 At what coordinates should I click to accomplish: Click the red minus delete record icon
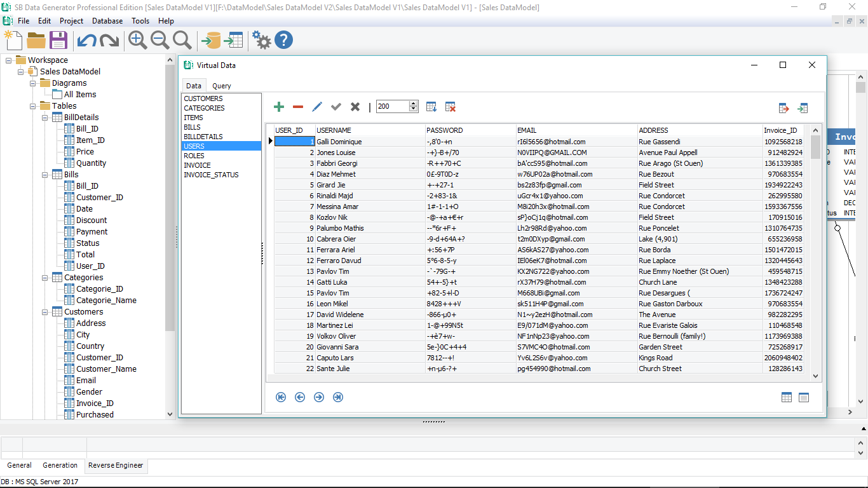tap(297, 107)
